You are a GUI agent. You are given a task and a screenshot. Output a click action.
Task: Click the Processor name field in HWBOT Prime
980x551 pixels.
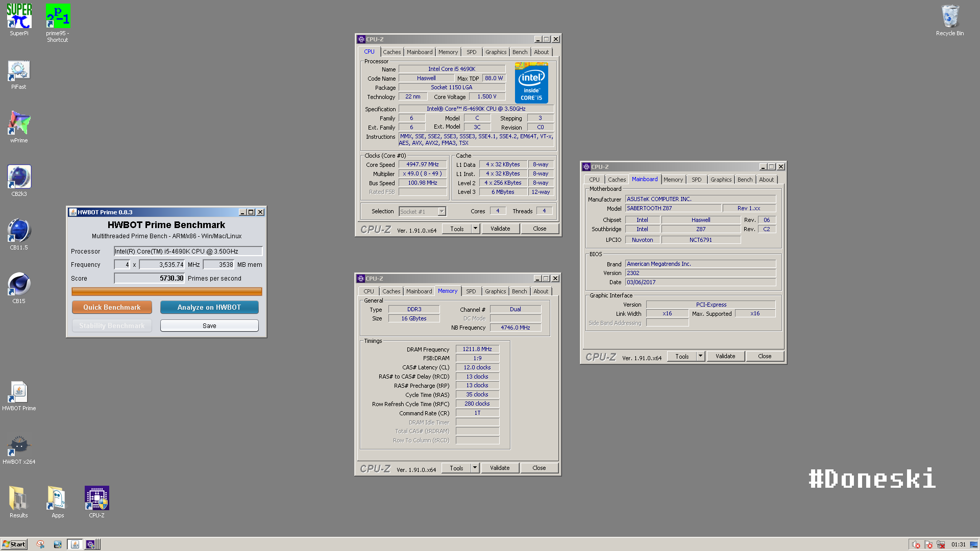point(188,251)
